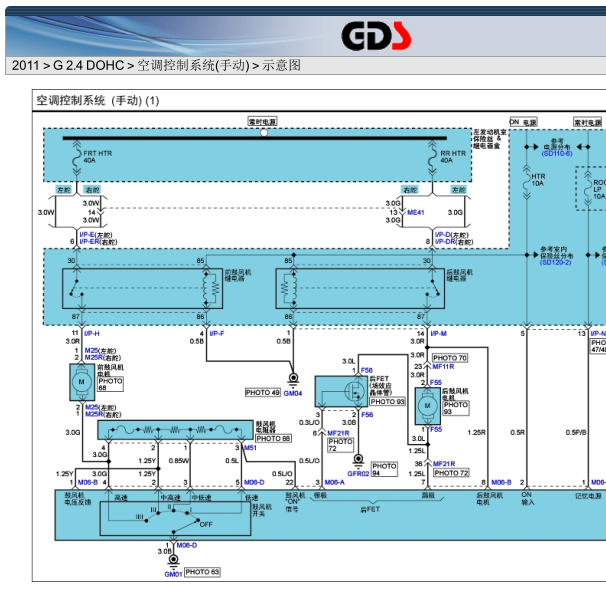Click the front blower relay box
Screen dimensions: 606x596
click(142, 289)
